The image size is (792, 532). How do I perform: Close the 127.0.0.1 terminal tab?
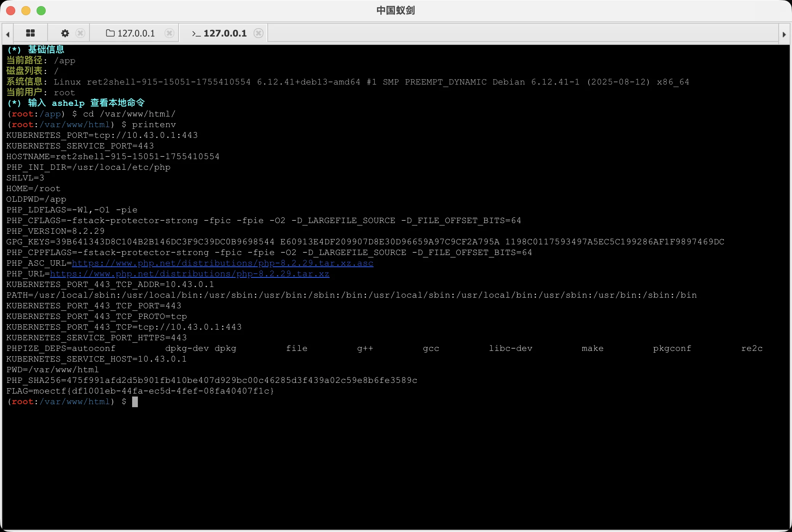pyautogui.click(x=259, y=33)
